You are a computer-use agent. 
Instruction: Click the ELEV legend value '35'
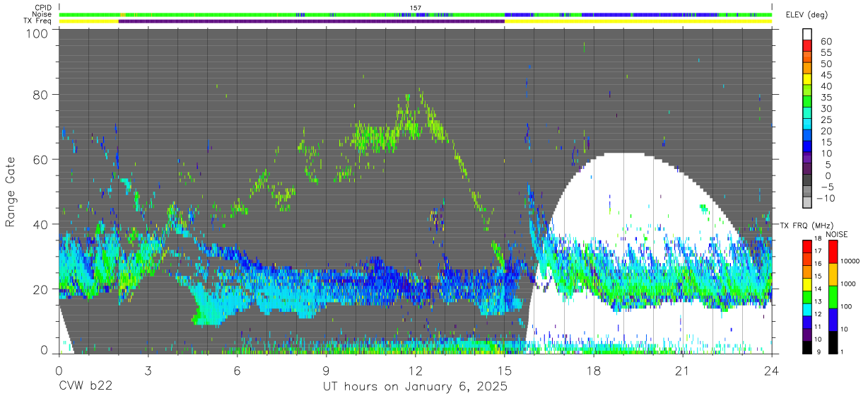[826, 98]
